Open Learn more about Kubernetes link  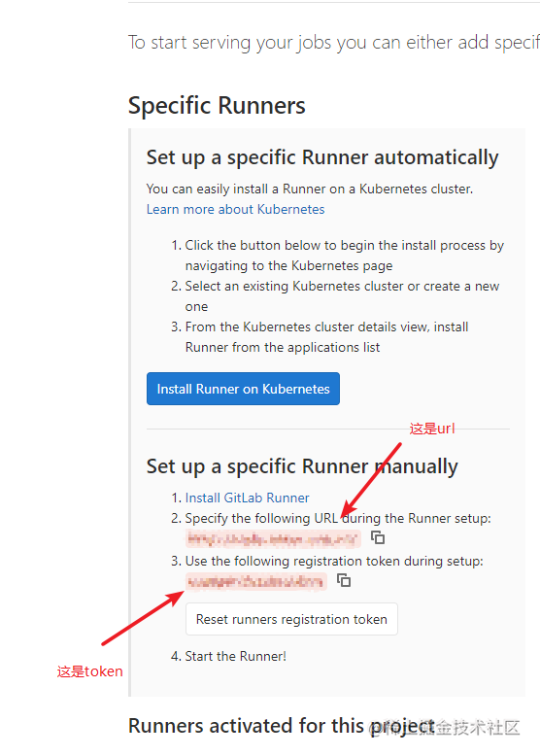[x=236, y=209]
